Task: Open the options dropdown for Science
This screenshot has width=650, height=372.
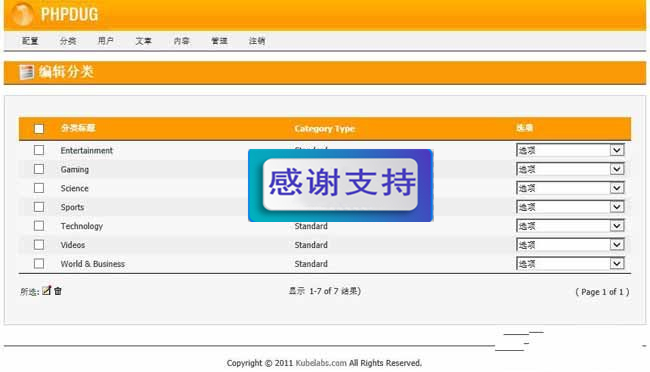Action: pos(570,188)
